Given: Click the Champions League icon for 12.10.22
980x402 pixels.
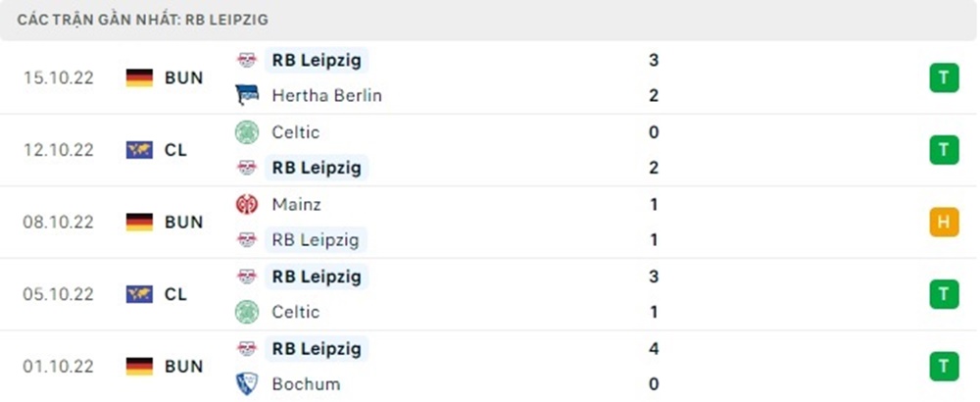Looking at the screenshot, I should tap(140, 150).
